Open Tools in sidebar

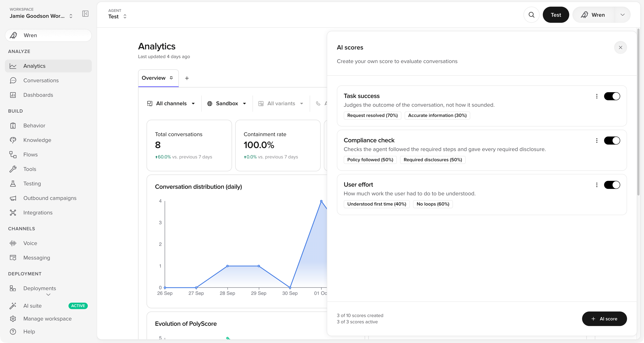pos(48,169)
